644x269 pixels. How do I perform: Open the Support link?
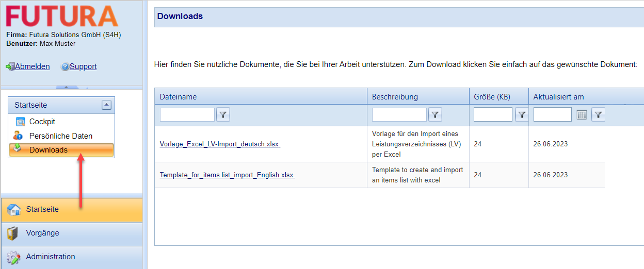click(83, 66)
